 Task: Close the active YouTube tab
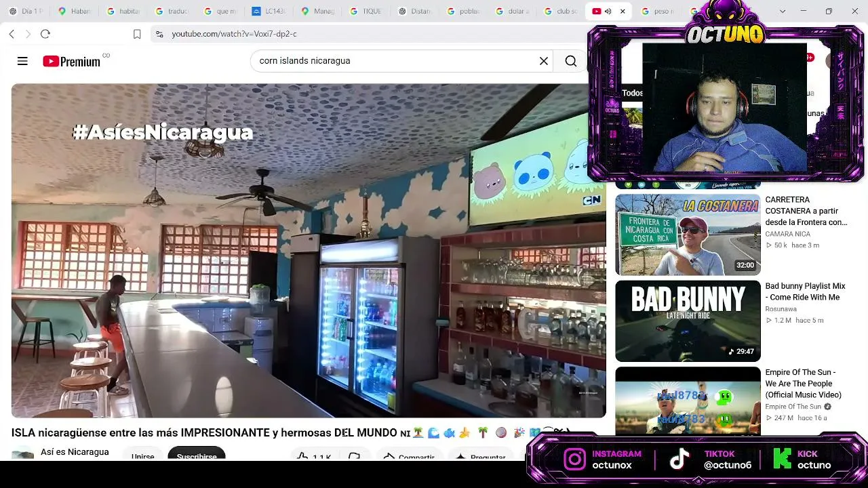623,12
